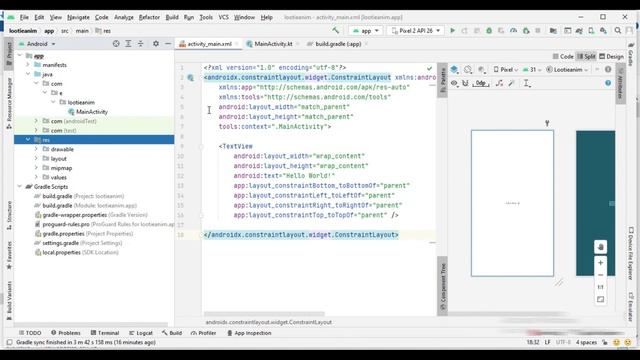Open the VCS menu
Viewport: 640px width, 360px height.
[223, 17]
